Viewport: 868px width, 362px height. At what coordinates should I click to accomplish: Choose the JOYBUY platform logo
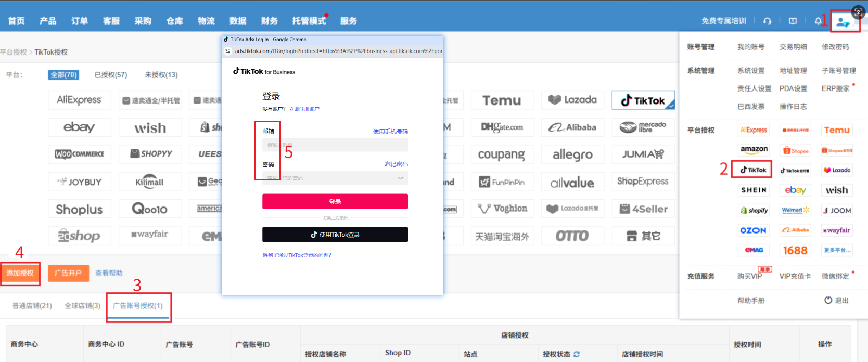pyautogui.click(x=79, y=182)
